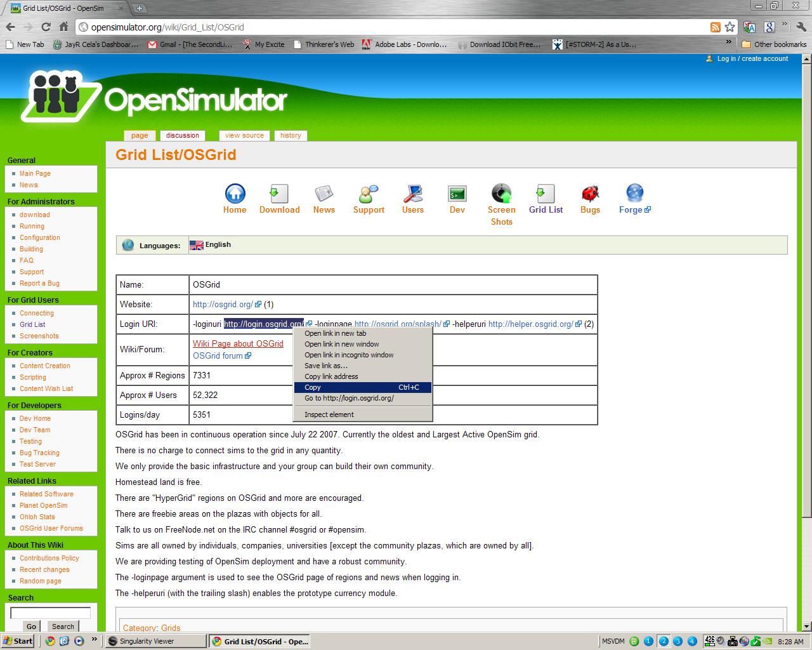Choose Copy from the context menu

tap(313, 387)
